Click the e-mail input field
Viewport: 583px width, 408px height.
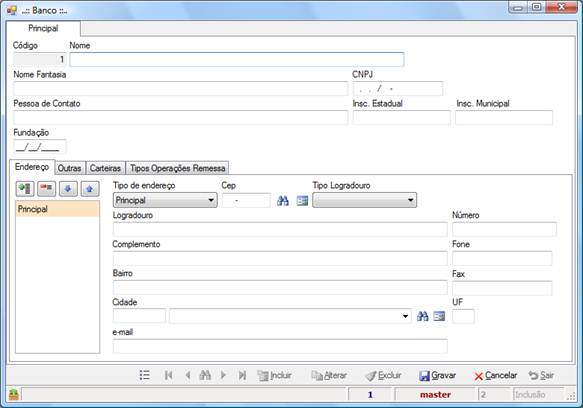[x=280, y=346]
